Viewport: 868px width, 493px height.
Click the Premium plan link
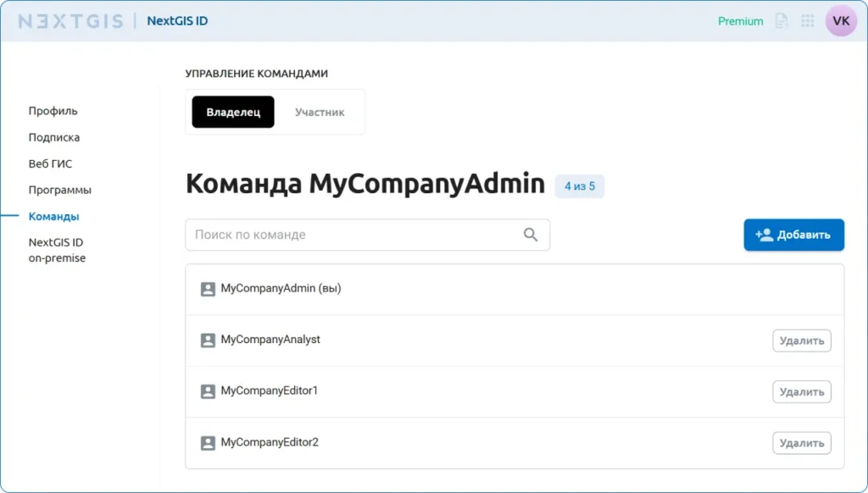740,21
